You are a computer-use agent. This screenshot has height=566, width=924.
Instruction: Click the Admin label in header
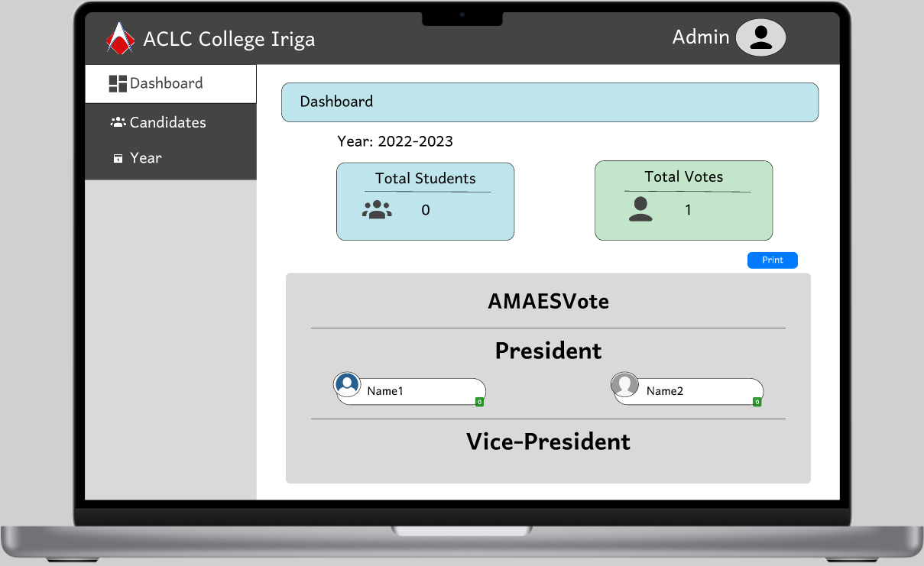pos(701,37)
